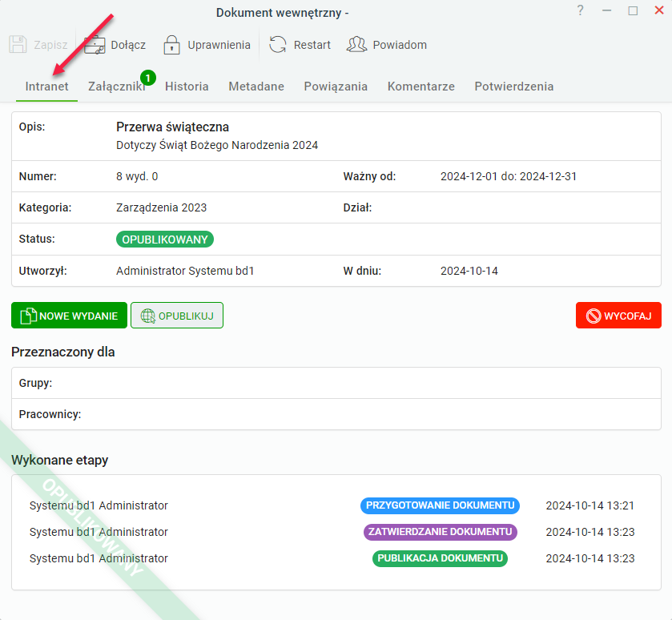Click the PUBLIKACJA DOKUMENTU stage badge

pyautogui.click(x=441, y=559)
